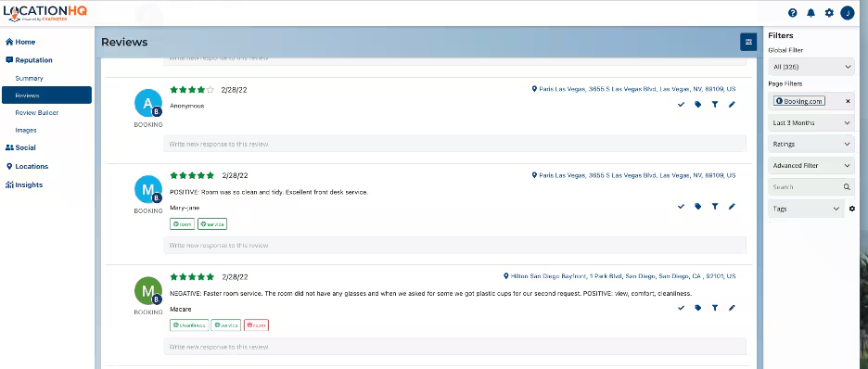The width and height of the screenshot is (868, 369).
Task: Open Summary under Reputation
Action: (x=29, y=79)
